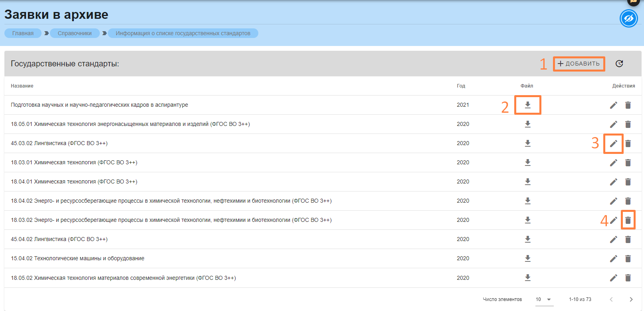Refresh the state standards list
644x311 pixels.
click(619, 64)
